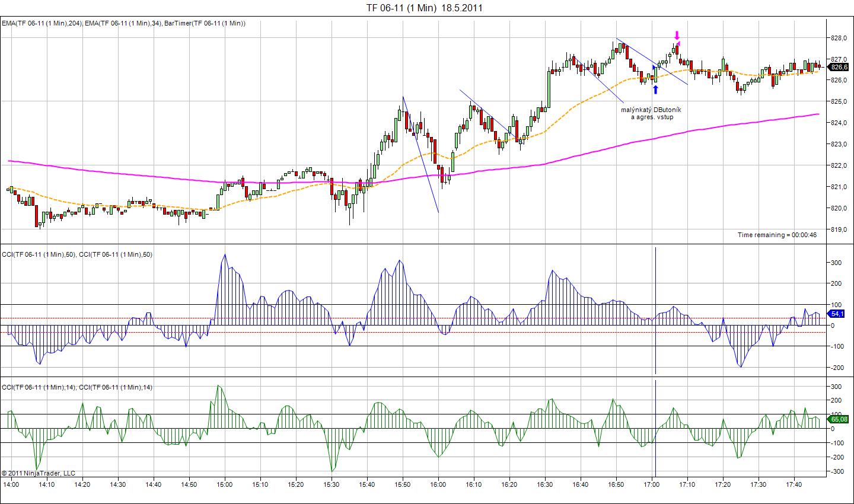Click the 15:00 time axis label
854x504 pixels.
pos(225,484)
